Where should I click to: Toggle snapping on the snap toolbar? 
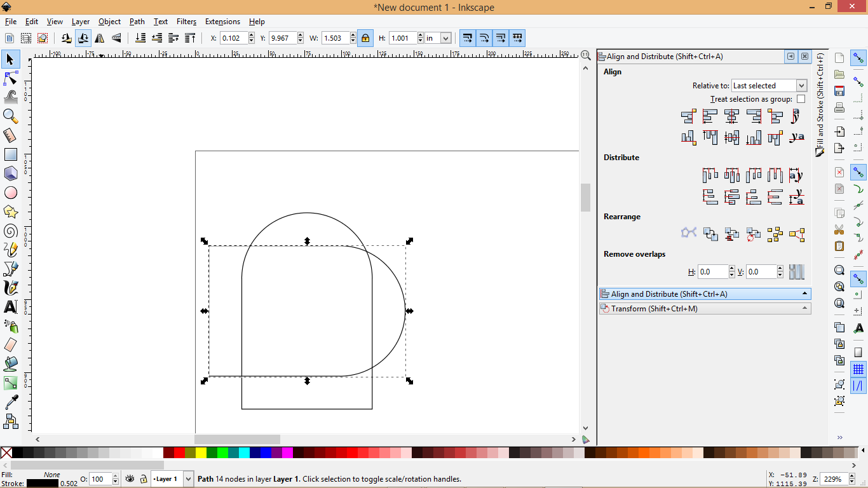point(858,58)
